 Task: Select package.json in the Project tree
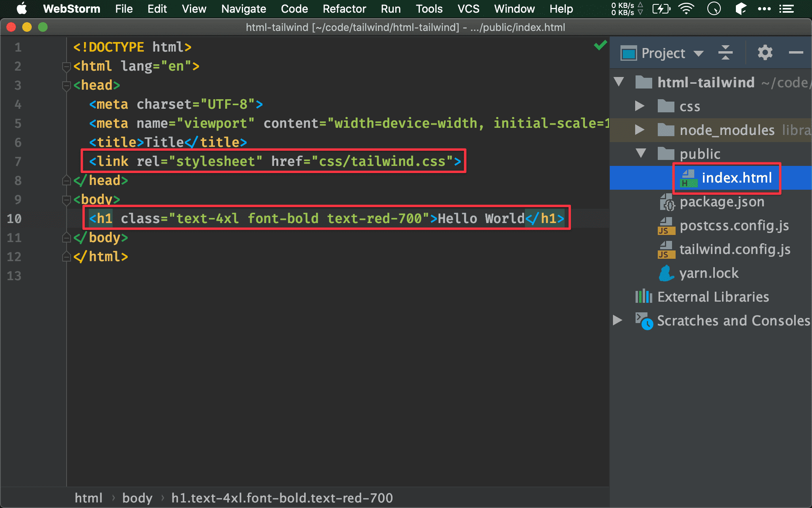tap(722, 202)
